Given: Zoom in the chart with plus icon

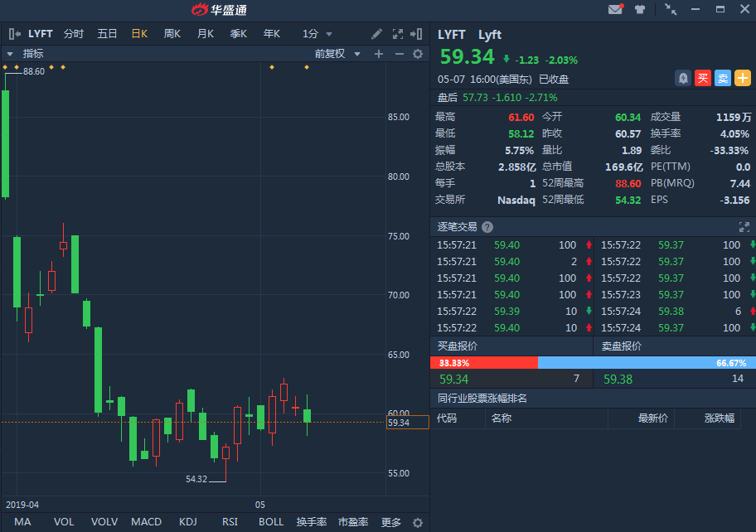Looking at the screenshot, I should 379,54.
